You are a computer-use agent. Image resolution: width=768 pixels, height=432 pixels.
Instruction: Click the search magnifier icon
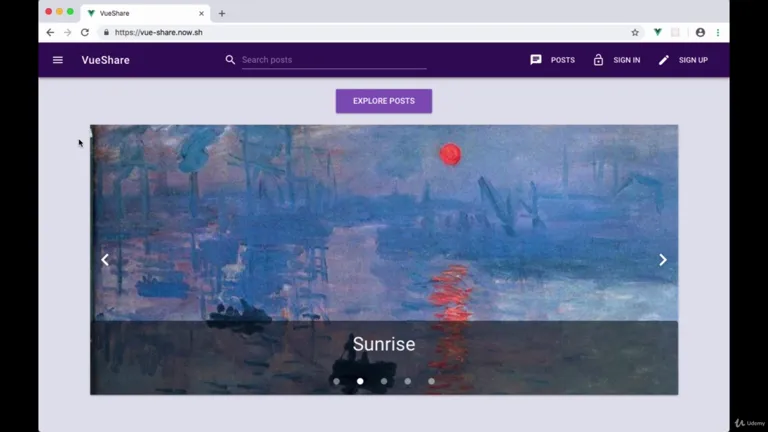tap(230, 60)
